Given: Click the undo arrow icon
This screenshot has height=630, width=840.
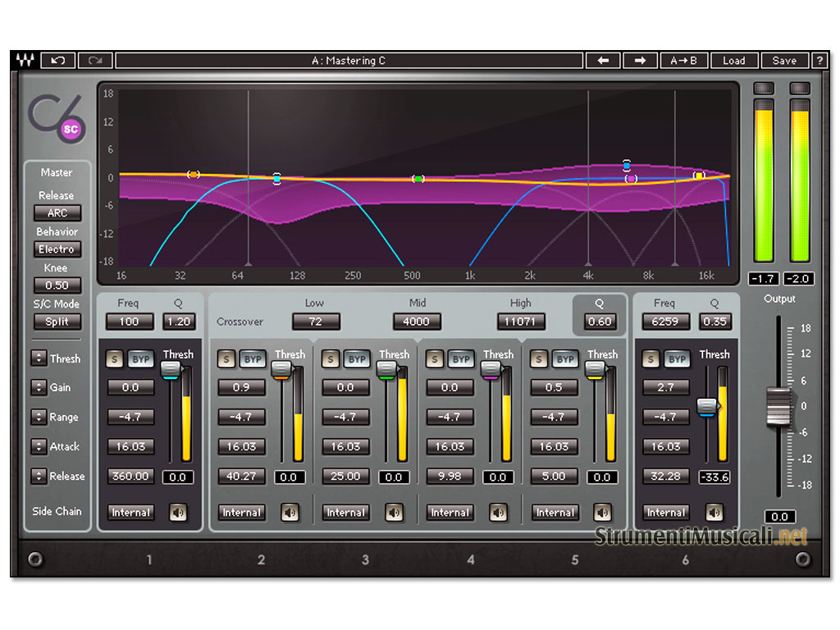Looking at the screenshot, I should 58,61.
